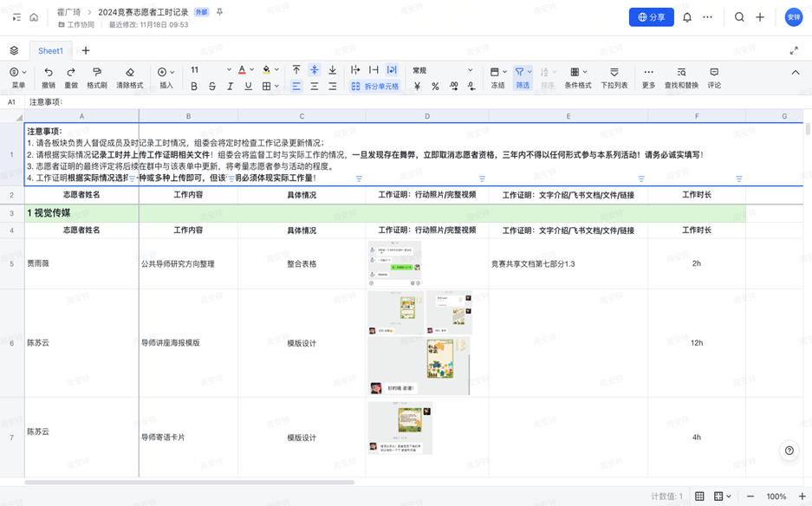Toggle underline formatting
Screen dimensions: 812x506
(249, 87)
